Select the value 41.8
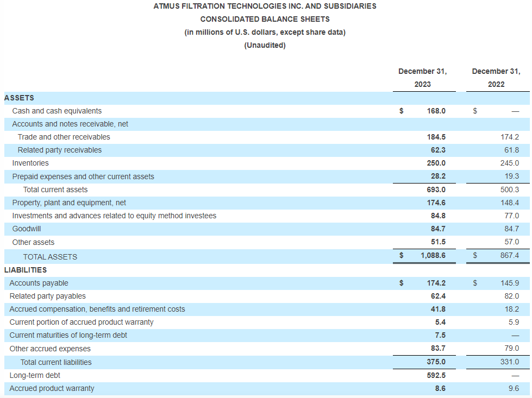 tap(438, 309)
